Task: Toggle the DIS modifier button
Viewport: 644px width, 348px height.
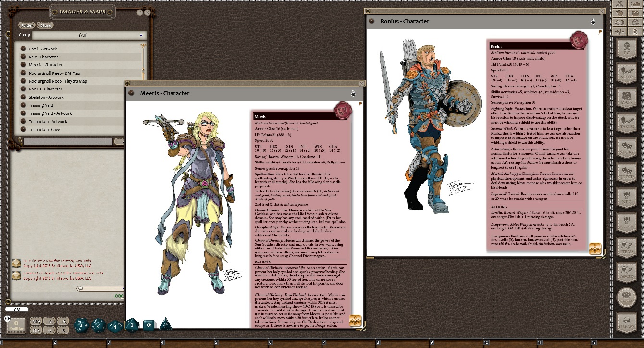Action: (36, 330)
